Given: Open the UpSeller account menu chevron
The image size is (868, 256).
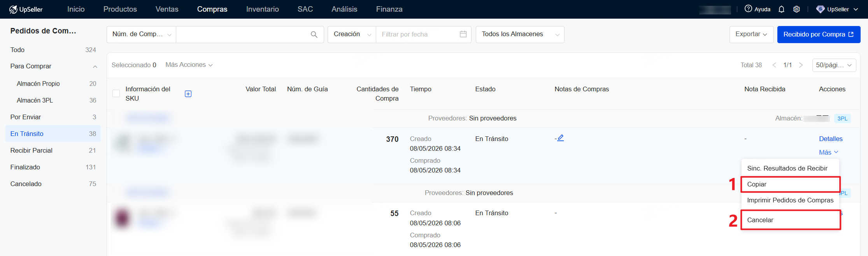Looking at the screenshot, I should tap(856, 9).
